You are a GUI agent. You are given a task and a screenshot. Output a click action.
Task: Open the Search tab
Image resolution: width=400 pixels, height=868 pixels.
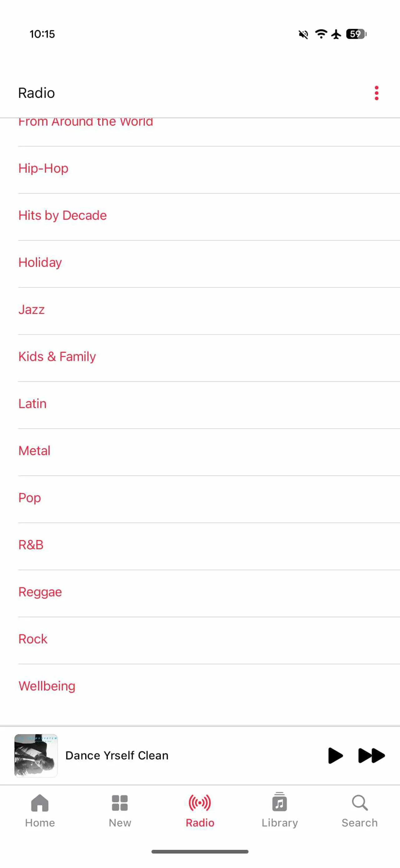(x=360, y=811)
